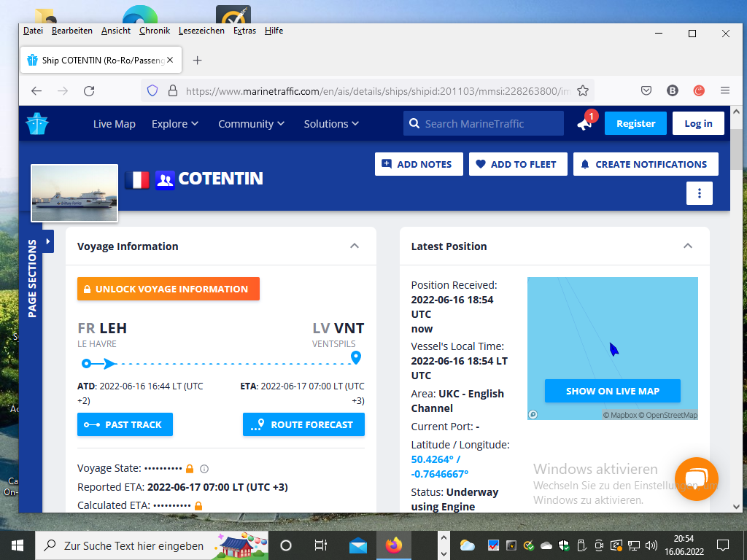Click the red extension icon in toolbar
The height and width of the screenshot is (560, 747).
click(699, 90)
